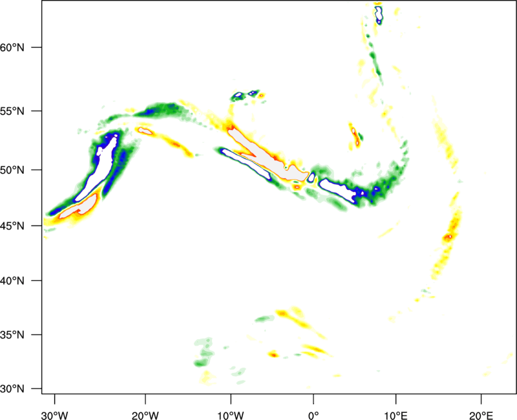Click the 0° longitude label
The width and height of the screenshot is (517, 420).
(313, 415)
